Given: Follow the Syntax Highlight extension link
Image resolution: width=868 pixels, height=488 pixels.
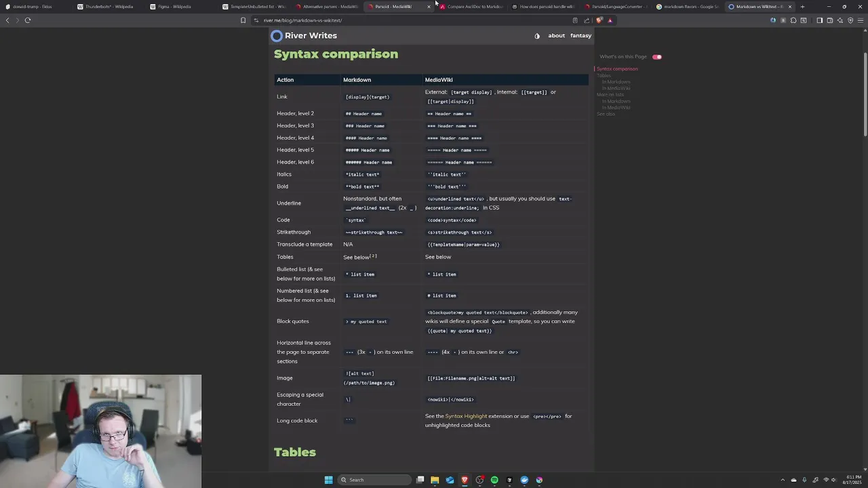Looking at the screenshot, I should pos(466,416).
